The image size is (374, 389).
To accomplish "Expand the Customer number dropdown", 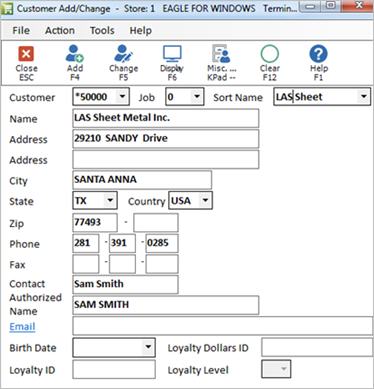I will [123, 97].
